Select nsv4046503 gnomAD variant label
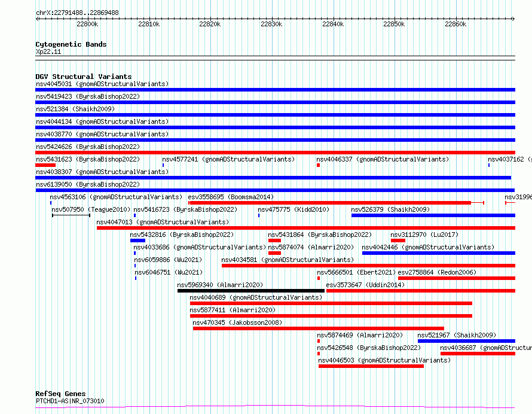532x414 pixels. pos(384,360)
